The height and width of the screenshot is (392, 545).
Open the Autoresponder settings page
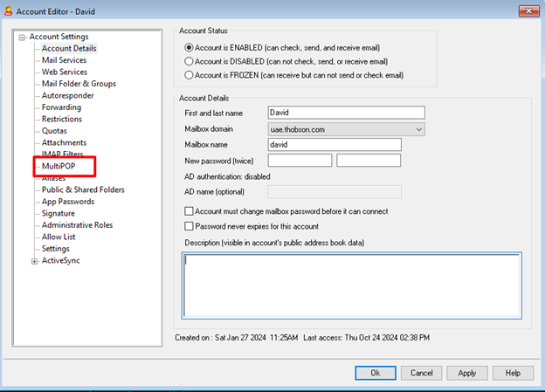[67, 95]
